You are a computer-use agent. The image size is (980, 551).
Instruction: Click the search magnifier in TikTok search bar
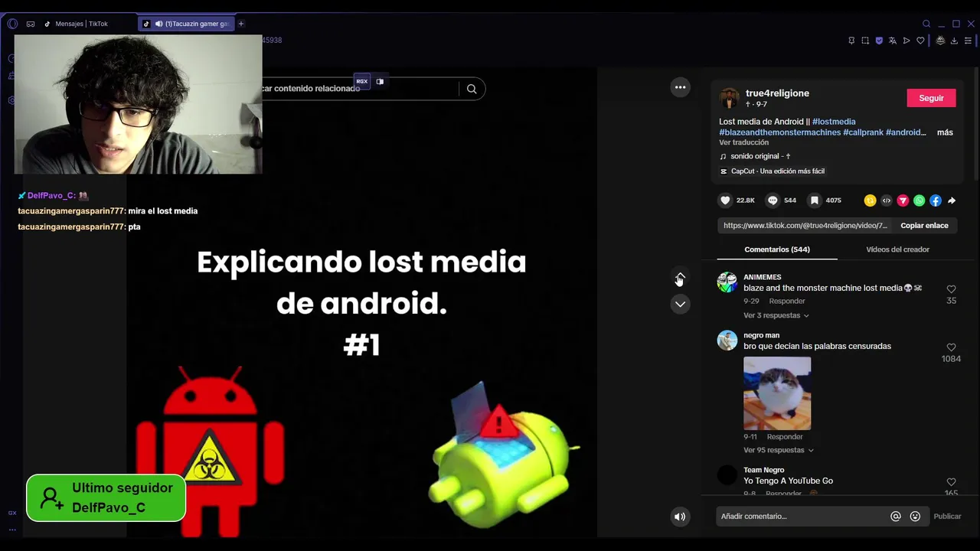pos(472,89)
